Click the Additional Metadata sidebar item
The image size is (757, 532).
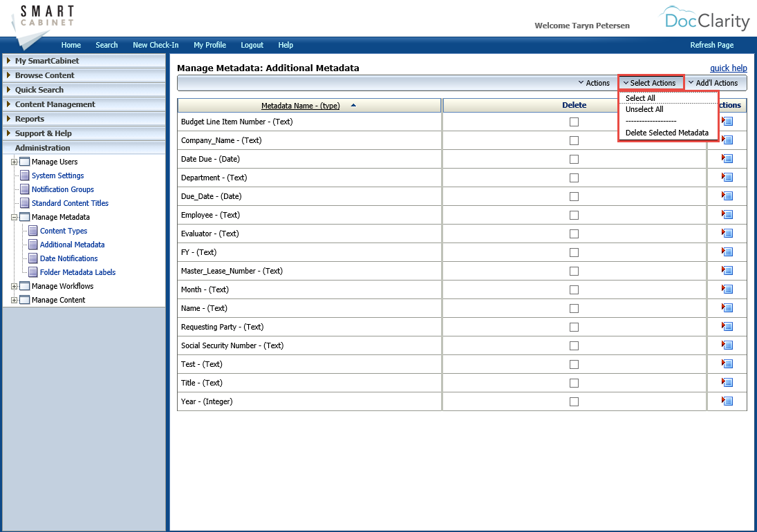click(74, 245)
